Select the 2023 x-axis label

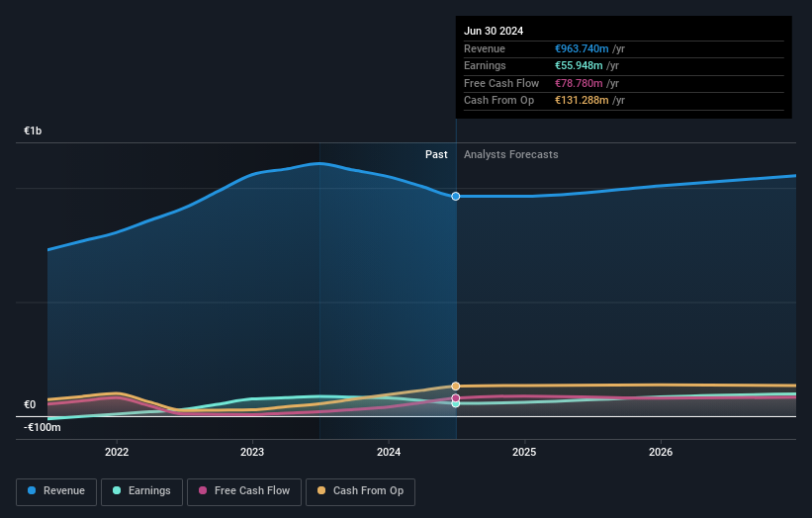(252, 452)
